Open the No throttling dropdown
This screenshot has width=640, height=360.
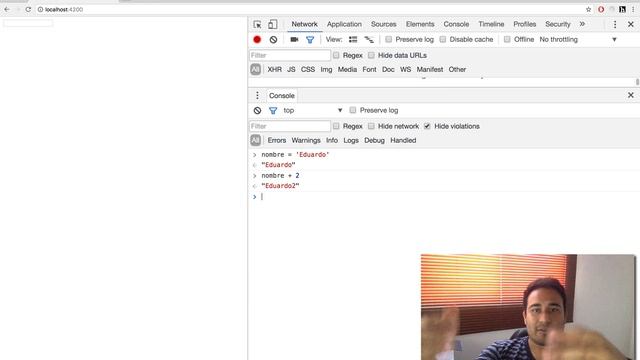point(578,40)
